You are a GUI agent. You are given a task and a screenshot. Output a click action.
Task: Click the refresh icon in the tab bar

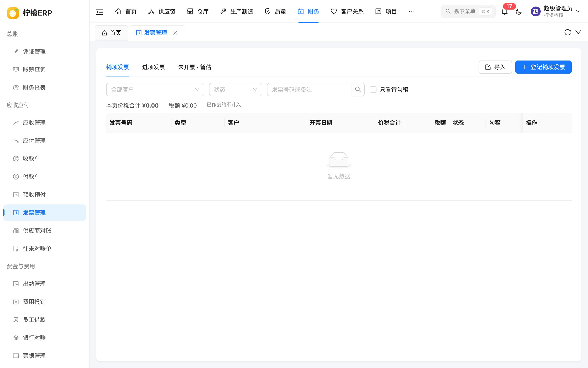click(567, 32)
